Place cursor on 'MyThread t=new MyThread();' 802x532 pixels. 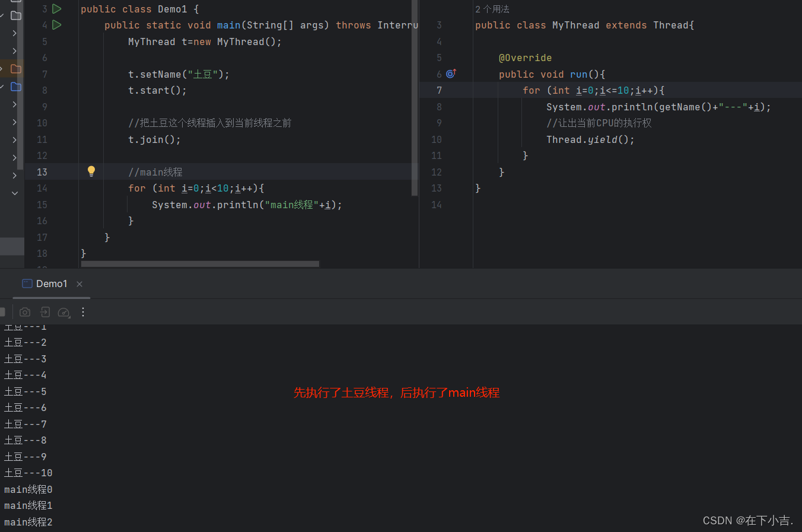[205, 42]
